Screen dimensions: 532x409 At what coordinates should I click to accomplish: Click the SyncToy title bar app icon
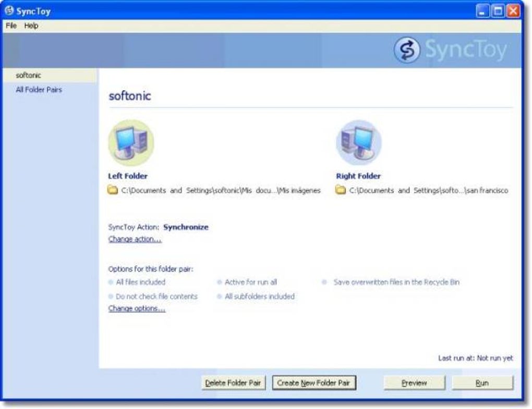[9, 10]
